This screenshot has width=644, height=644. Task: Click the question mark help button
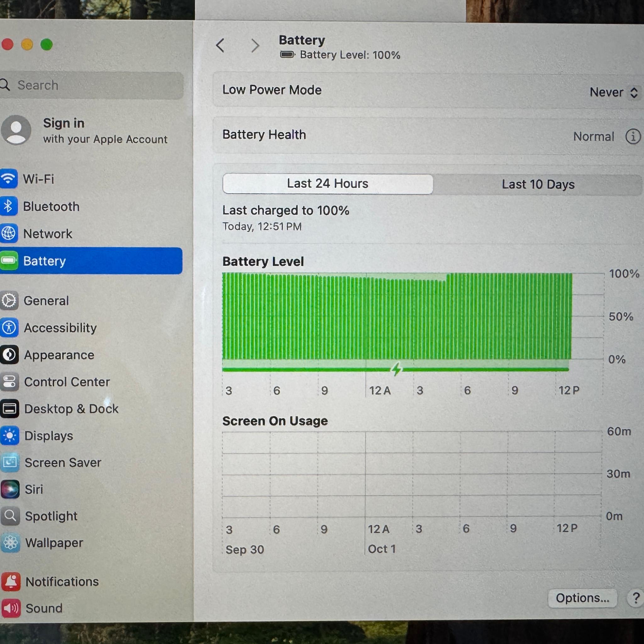[x=636, y=598]
